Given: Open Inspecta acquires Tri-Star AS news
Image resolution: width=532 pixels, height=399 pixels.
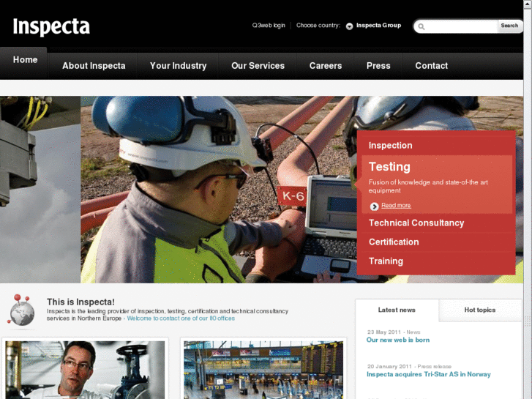Looking at the screenshot, I should tap(429, 374).
